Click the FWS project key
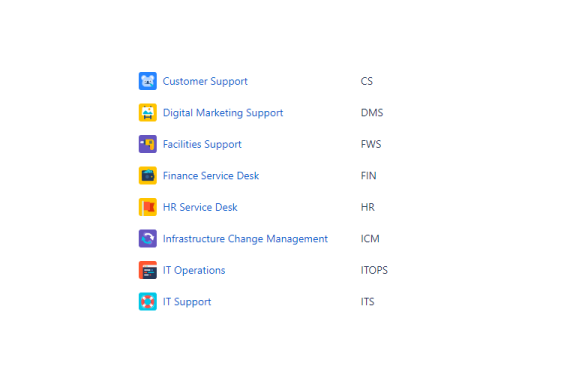Viewport: 588px width, 378px height. [371, 144]
